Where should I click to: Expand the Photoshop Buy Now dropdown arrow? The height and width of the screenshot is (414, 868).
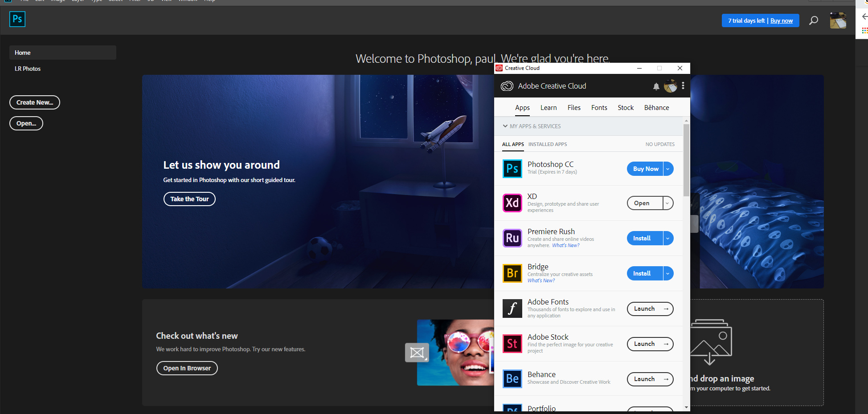click(668, 169)
